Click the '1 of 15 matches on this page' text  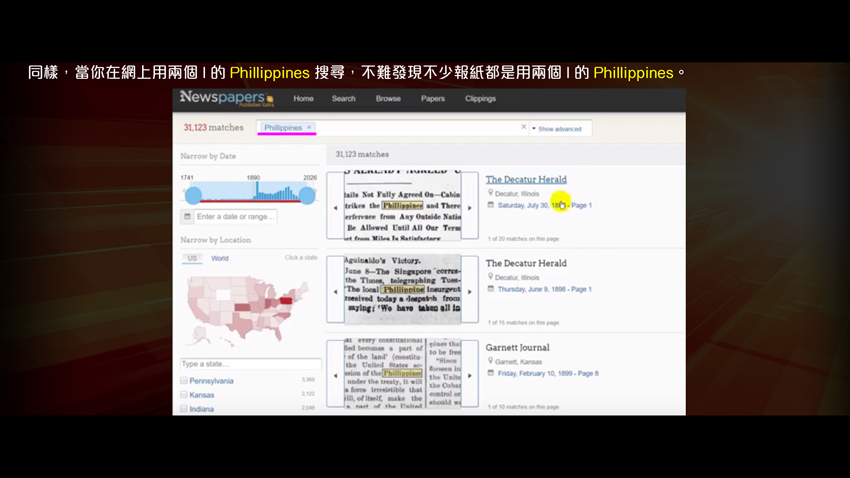pos(523,322)
